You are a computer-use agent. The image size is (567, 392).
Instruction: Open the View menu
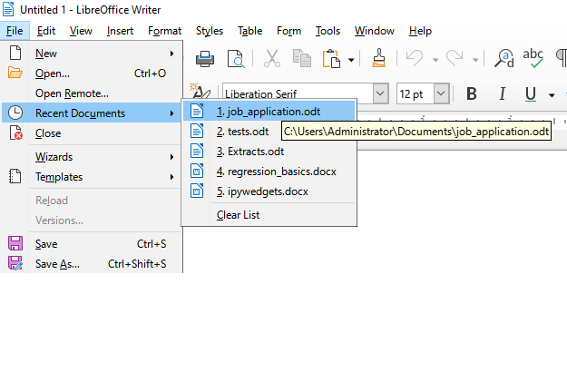81,31
